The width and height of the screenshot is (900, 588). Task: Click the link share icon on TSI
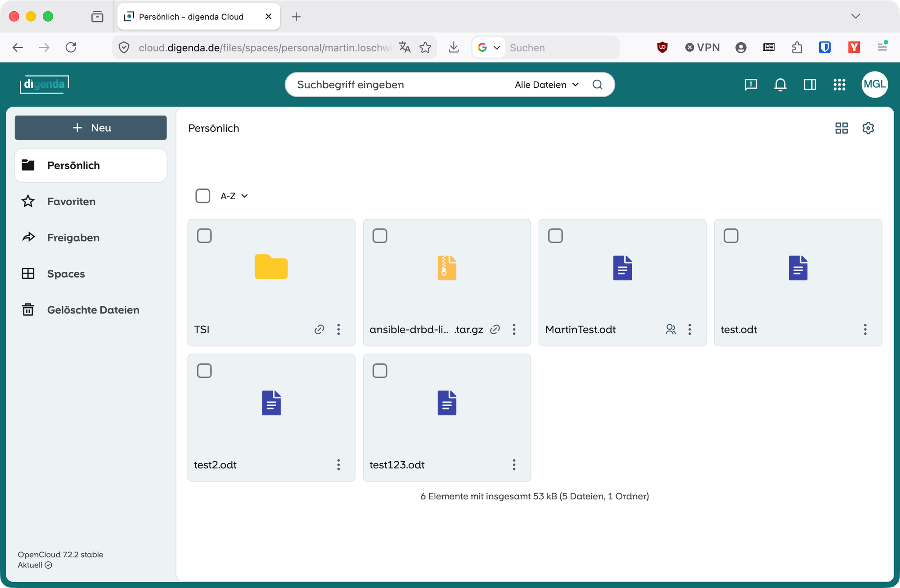(319, 329)
